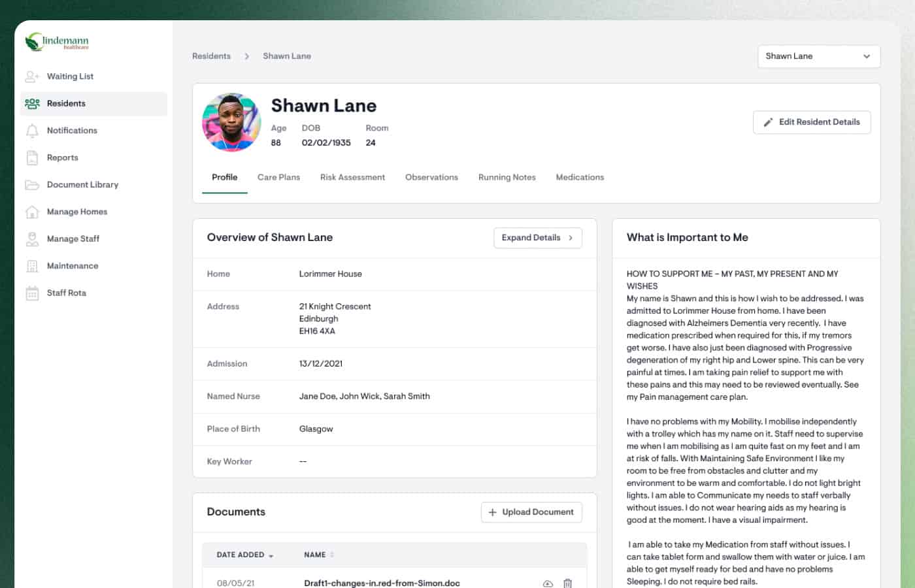
Task: Delete the Draft1-changes document with trash icon
Action: pos(567,583)
